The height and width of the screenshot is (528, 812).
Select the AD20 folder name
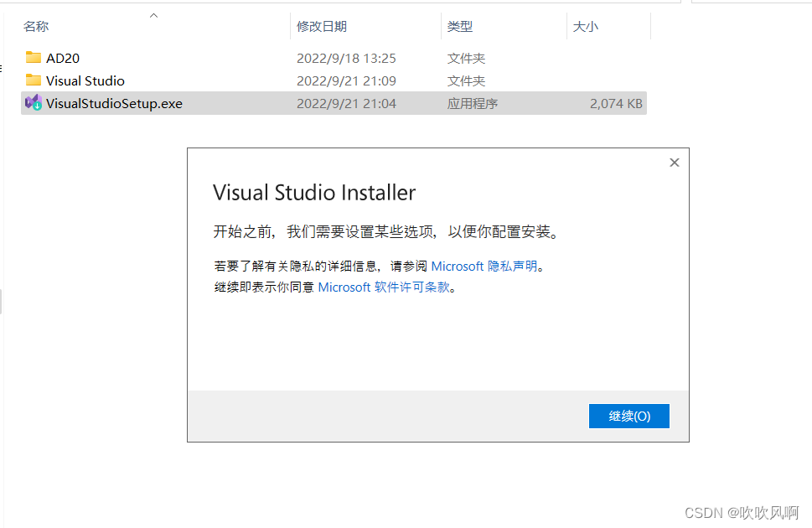click(63, 58)
